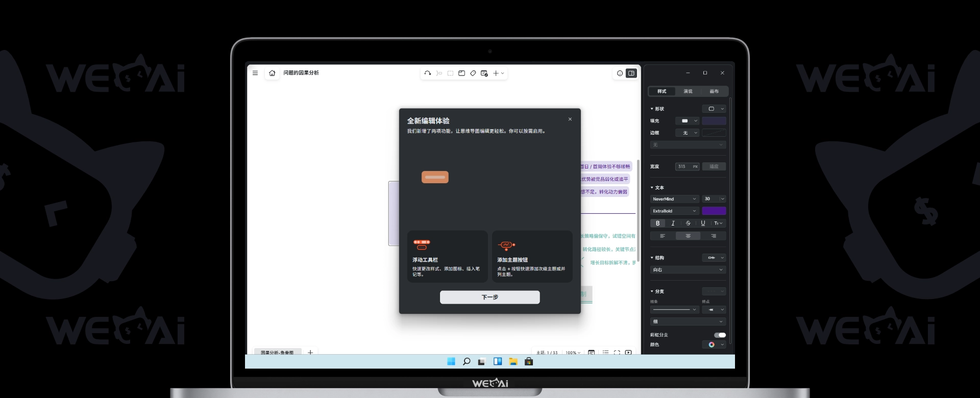Open the shape type dropdown

[x=714, y=109]
